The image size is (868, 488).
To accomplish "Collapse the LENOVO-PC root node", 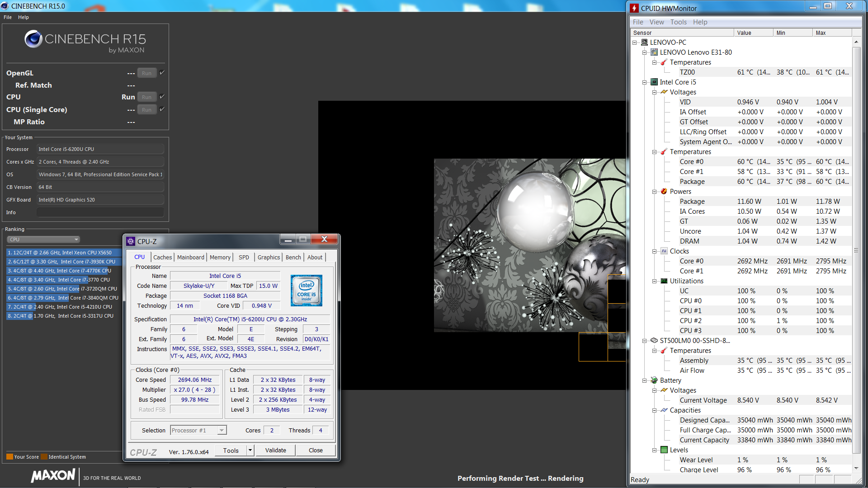I will click(635, 42).
